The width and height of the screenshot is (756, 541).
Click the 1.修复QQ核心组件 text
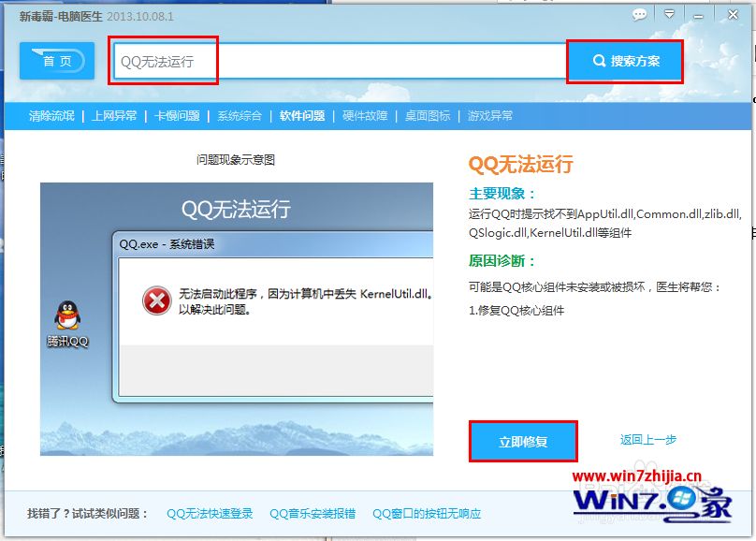[516, 311]
